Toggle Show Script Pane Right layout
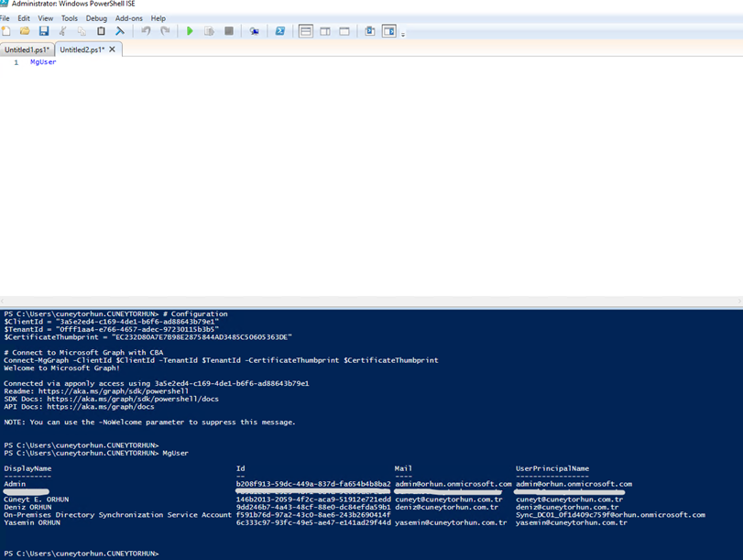743x560 pixels. (x=325, y=31)
